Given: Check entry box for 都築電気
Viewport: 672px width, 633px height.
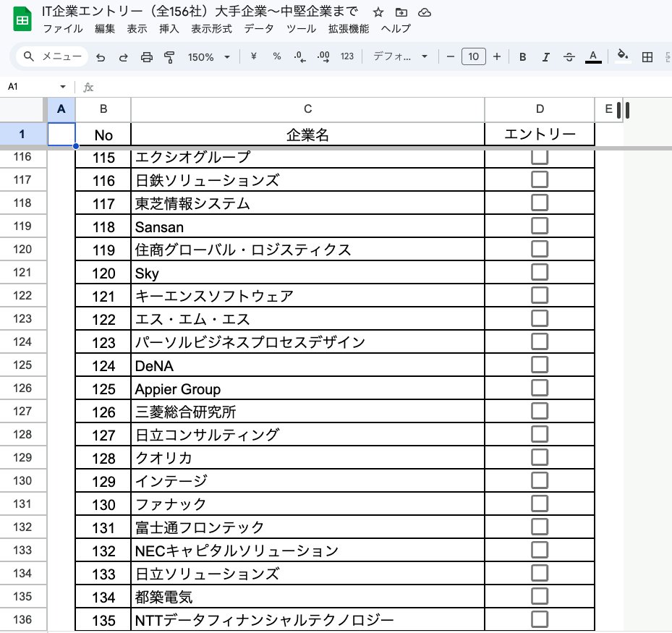Looking at the screenshot, I should point(540,596).
